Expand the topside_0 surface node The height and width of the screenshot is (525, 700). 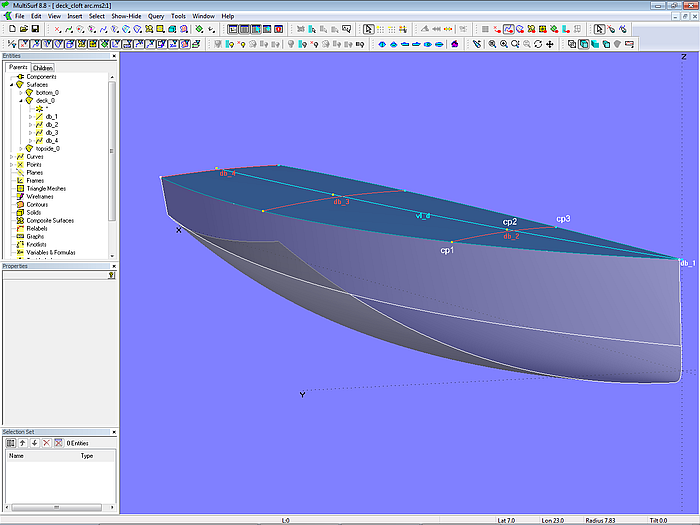pos(19,148)
